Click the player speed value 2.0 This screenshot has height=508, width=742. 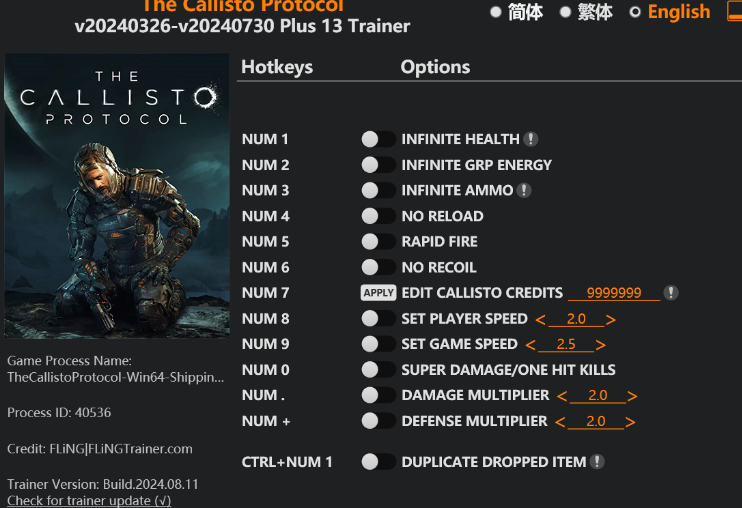pos(576,319)
